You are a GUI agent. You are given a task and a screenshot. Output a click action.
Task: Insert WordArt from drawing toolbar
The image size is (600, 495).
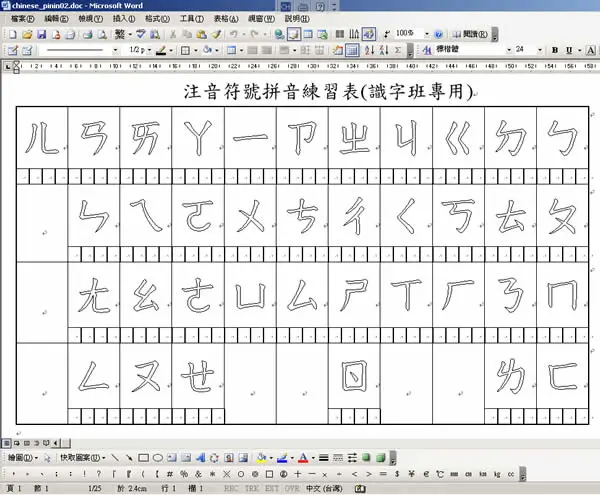coord(201,458)
